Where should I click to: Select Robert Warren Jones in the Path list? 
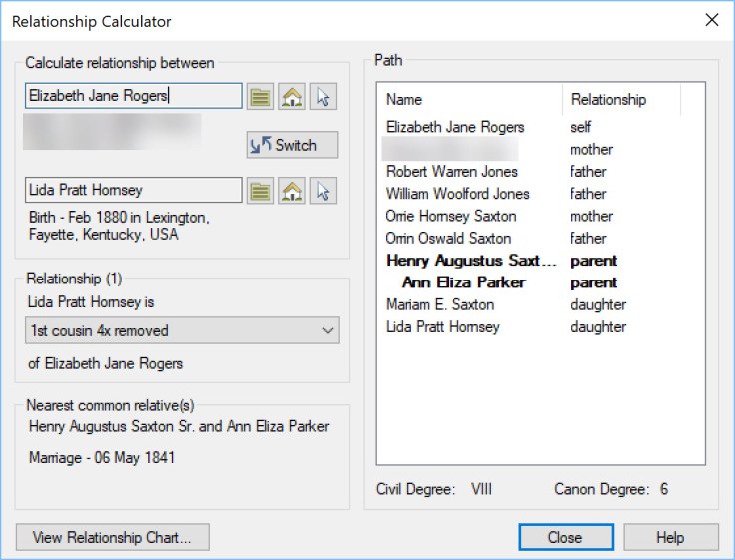pos(541,171)
